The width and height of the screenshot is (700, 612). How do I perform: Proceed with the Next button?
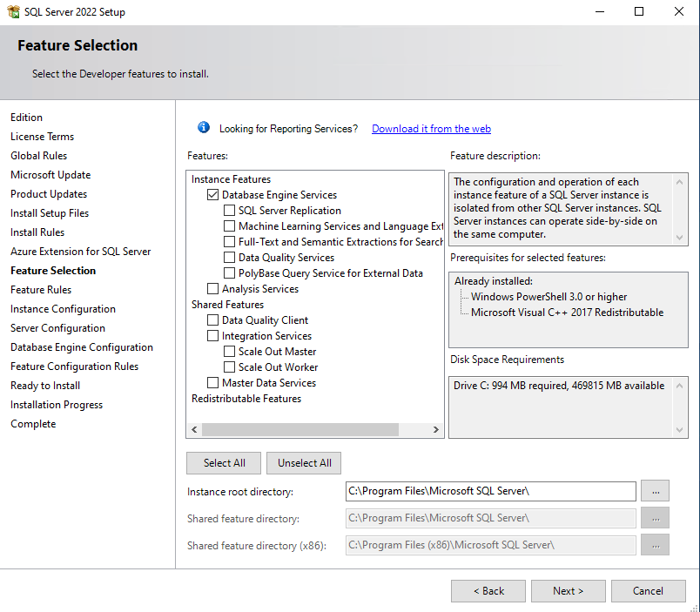coord(569,591)
